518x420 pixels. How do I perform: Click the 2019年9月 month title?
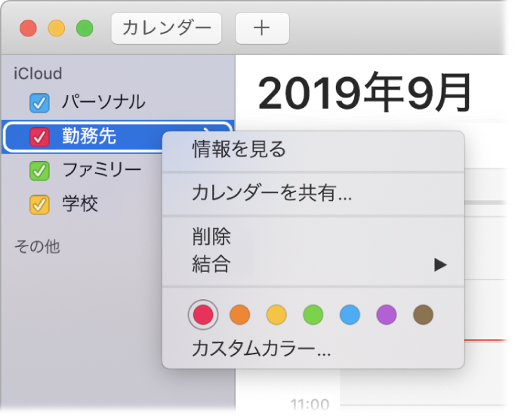coord(365,93)
